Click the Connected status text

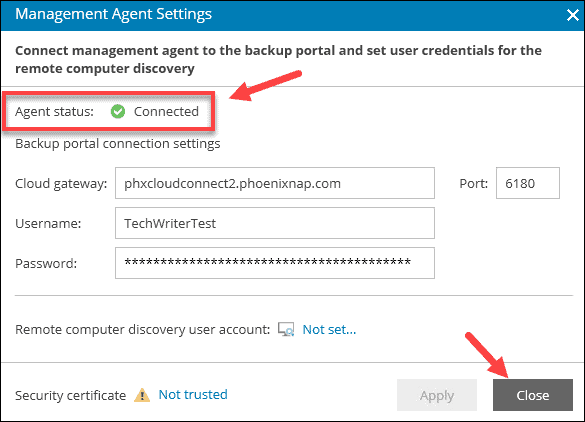pyautogui.click(x=166, y=111)
